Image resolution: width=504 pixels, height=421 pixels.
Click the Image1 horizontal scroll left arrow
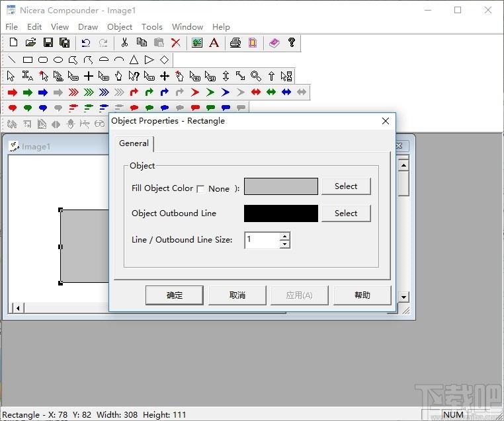tap(18, 308)
